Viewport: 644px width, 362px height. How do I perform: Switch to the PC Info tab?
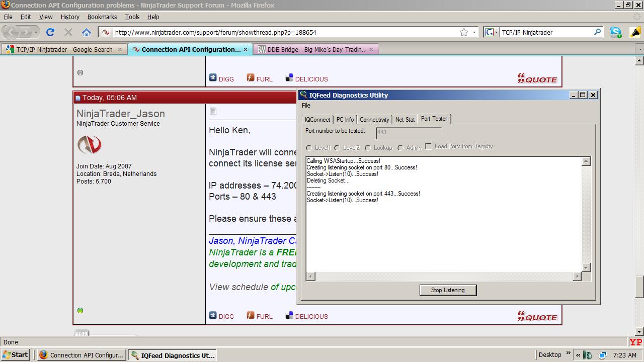[x=345, y=120]
